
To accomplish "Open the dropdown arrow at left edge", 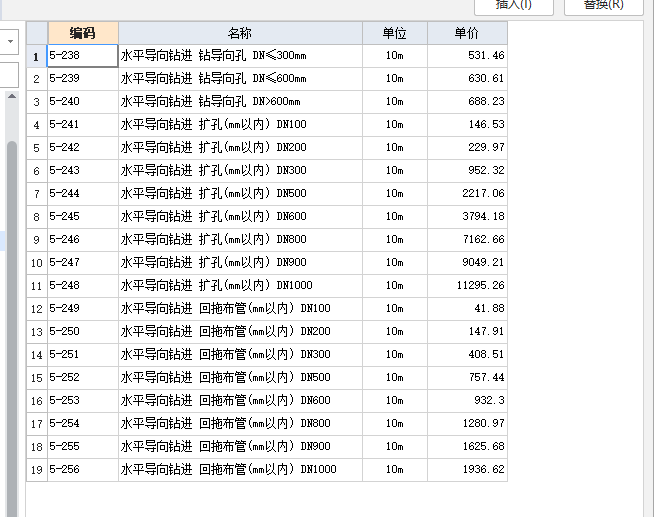I will (x=10, y=41).
